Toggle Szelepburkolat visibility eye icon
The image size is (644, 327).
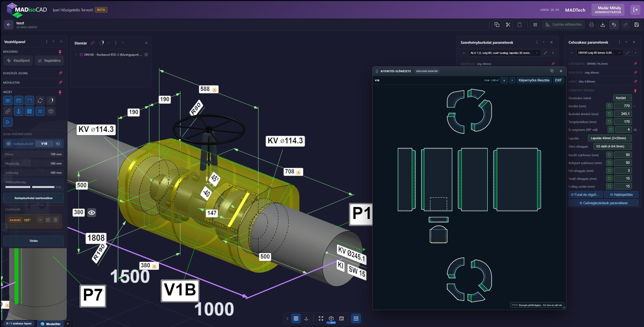tap(9, 144)
